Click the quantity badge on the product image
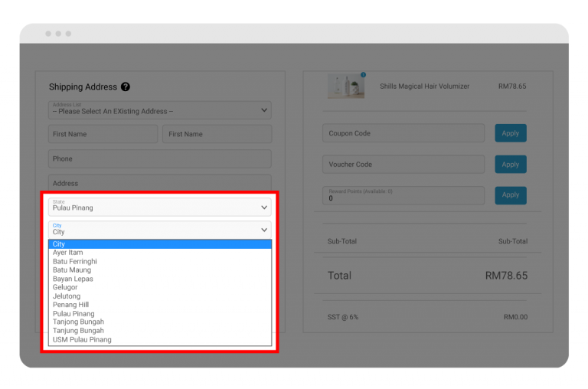 363,75
